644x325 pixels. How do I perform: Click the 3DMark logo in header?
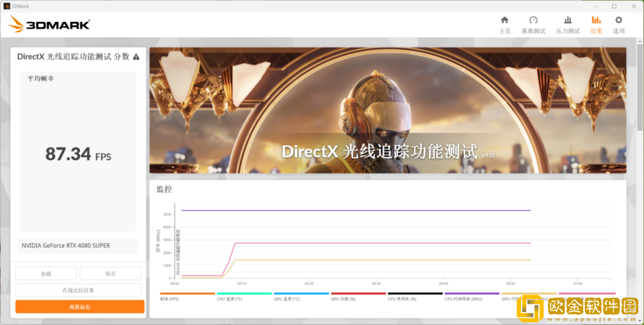50,26
